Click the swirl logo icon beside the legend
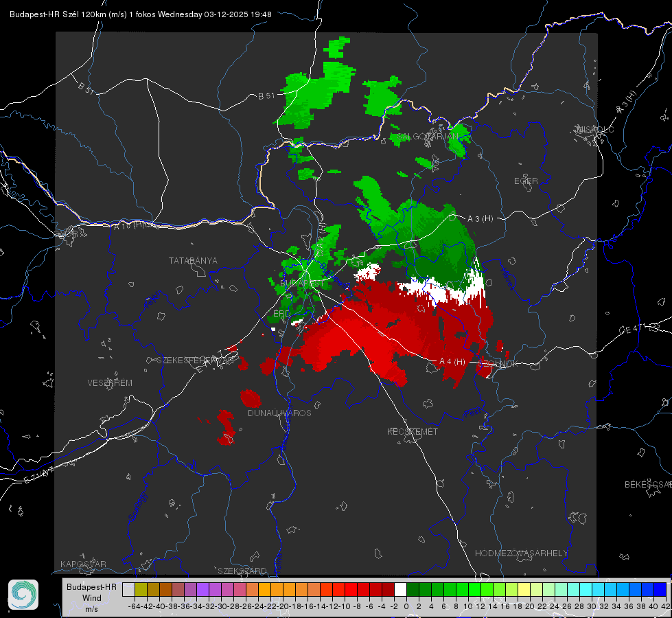The image size is (672, 618). [x=23, y=595]
